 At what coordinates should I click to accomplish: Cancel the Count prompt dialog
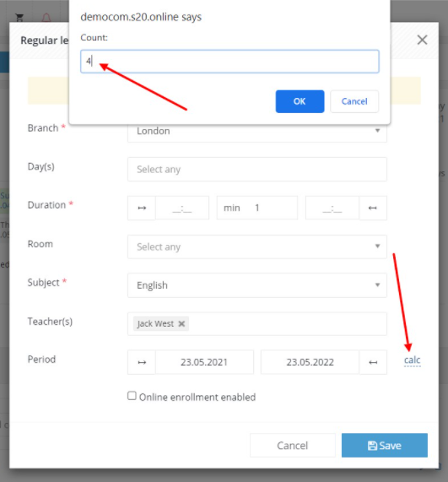click(354, 101)
